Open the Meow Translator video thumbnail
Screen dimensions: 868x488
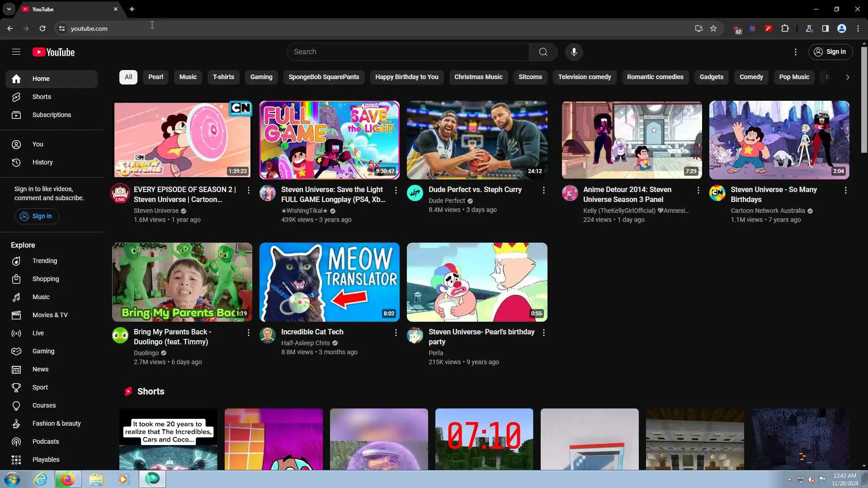[329, 282]
